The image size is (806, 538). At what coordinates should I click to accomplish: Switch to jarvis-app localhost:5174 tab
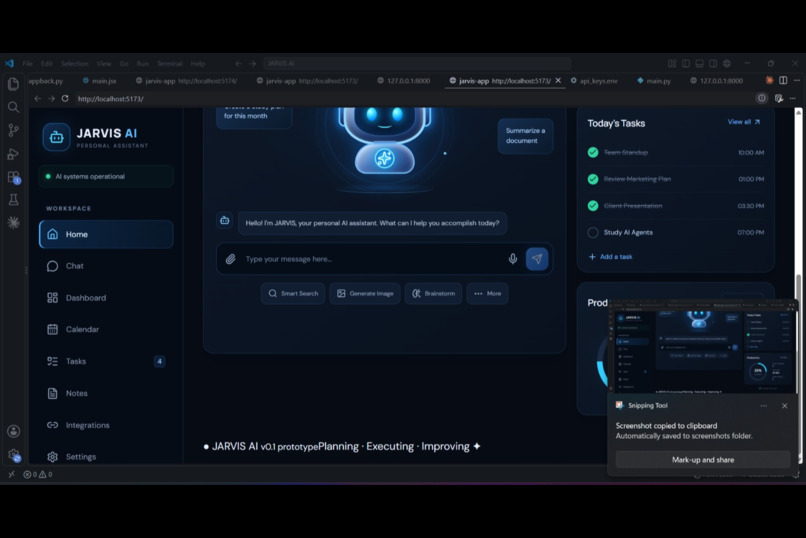pyautogui.click(x=186, y=81)
